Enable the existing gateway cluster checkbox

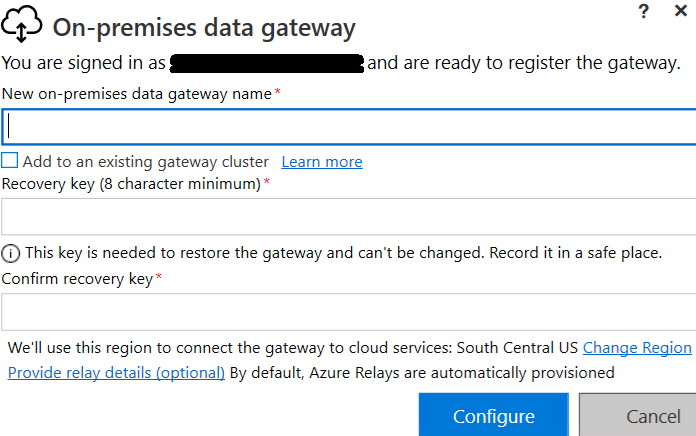[10, 161]
